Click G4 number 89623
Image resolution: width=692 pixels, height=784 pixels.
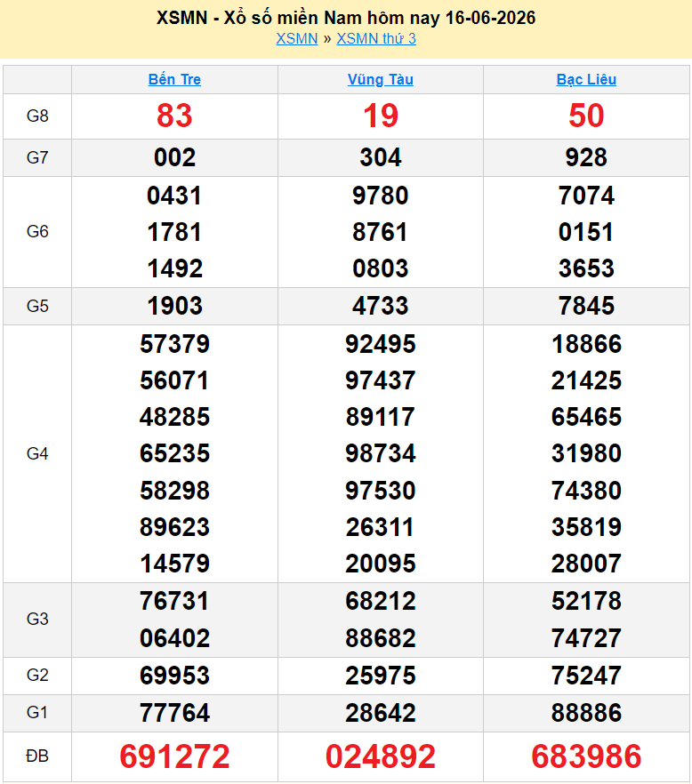click(174, 527)
